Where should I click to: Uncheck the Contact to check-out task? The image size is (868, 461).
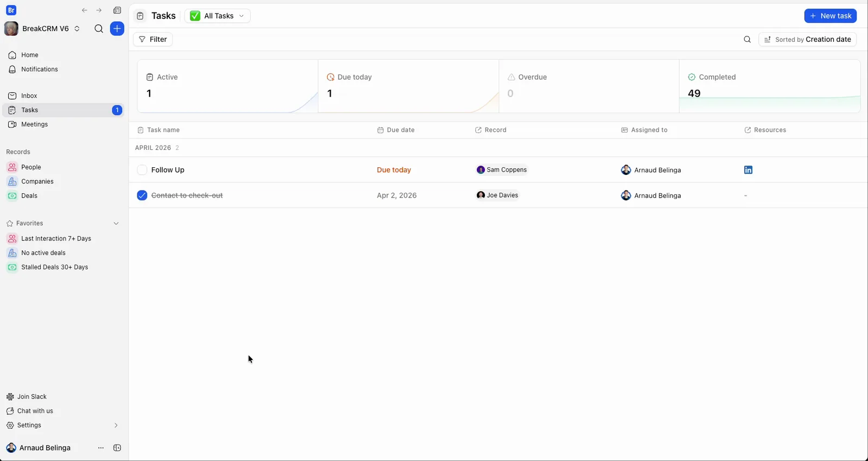pyautogui.click(x=142, y=195)
